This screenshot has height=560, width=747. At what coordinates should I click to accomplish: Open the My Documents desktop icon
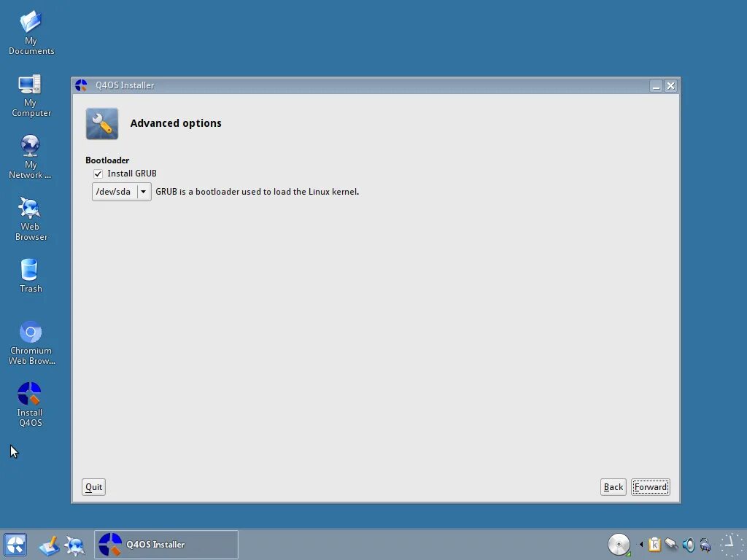31,32
